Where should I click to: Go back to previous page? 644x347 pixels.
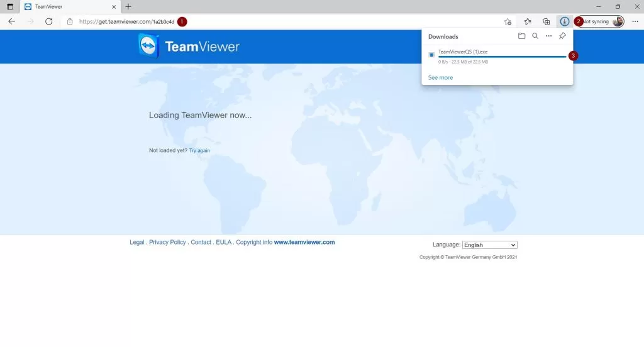click(11, 21)
